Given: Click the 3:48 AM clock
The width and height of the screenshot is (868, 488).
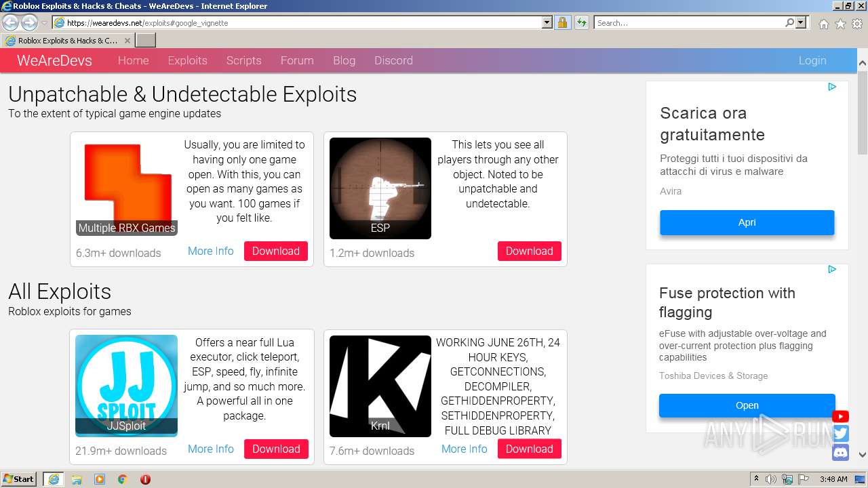Looking at the screenshot, I should point(833,479).
